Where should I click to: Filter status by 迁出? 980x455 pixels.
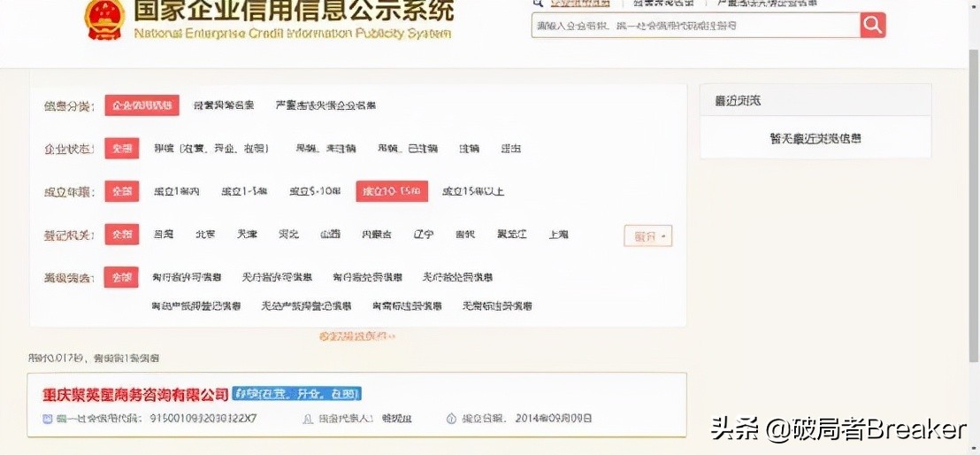click(x=510, y=149)
